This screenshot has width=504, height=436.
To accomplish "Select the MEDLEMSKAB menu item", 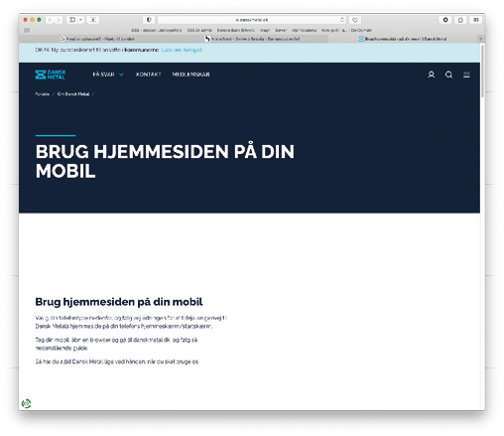I will tap(190, 74).
